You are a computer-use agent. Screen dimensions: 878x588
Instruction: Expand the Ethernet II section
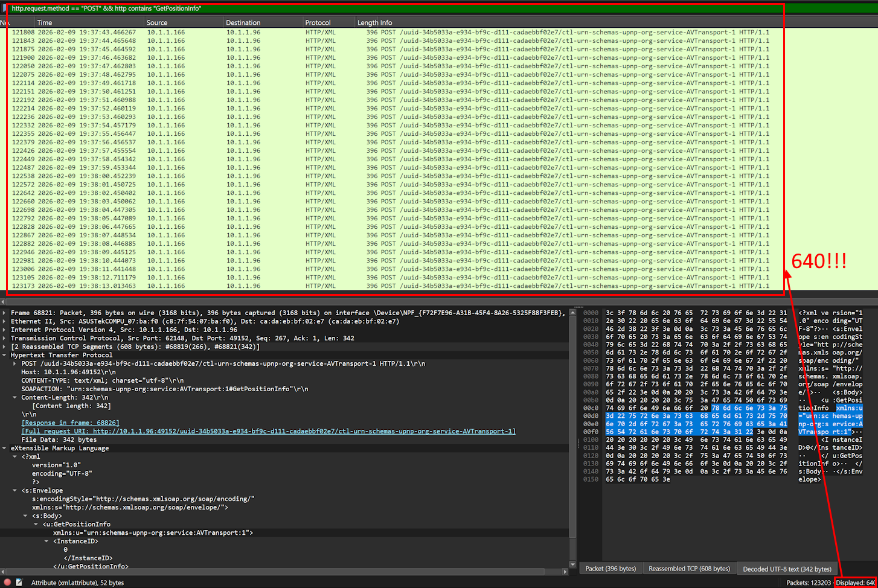[5, 321]
